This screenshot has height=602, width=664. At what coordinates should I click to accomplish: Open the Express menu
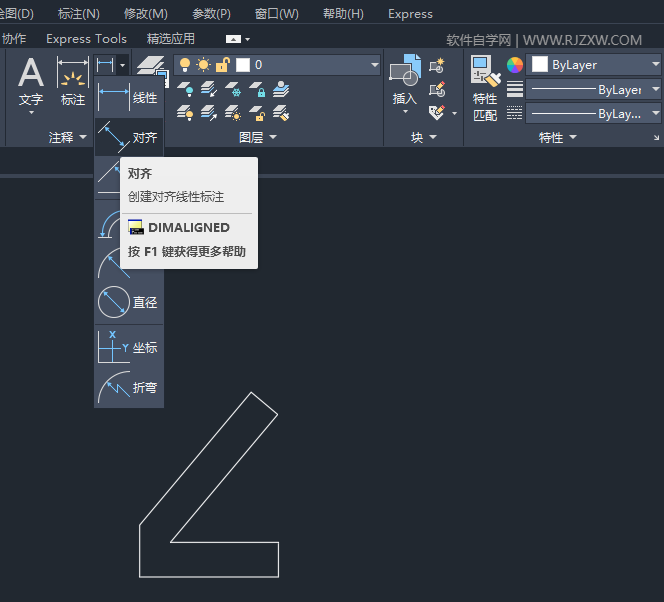pos(410,14)
